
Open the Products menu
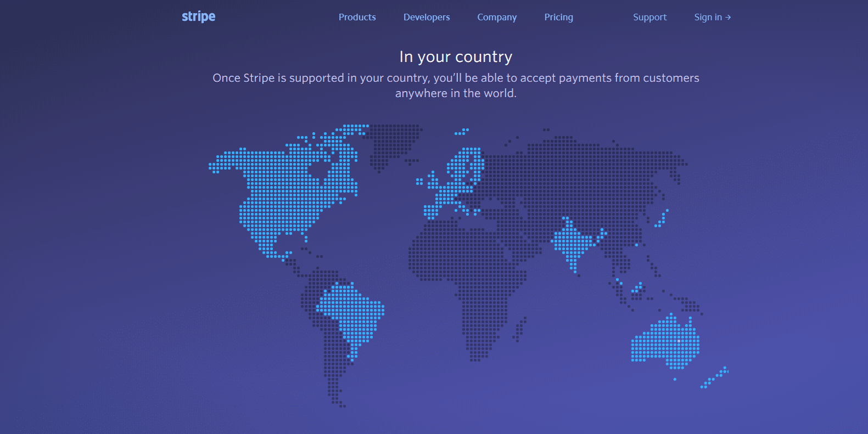coord(357,17)
